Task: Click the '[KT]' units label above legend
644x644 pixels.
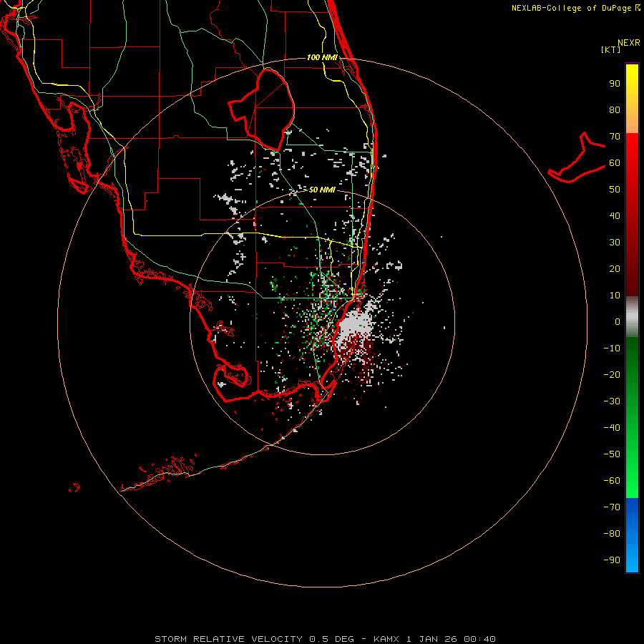Action: click(x=611, y=49)
